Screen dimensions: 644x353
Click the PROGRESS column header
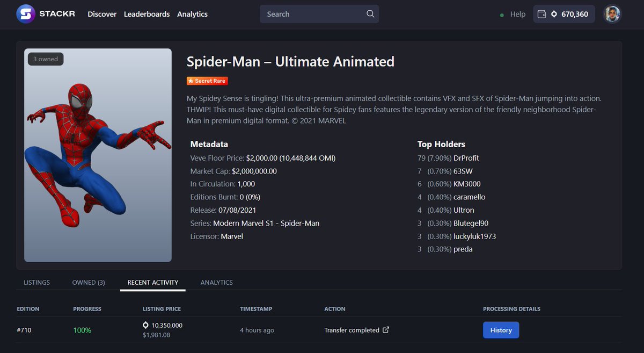pos(87,309)
